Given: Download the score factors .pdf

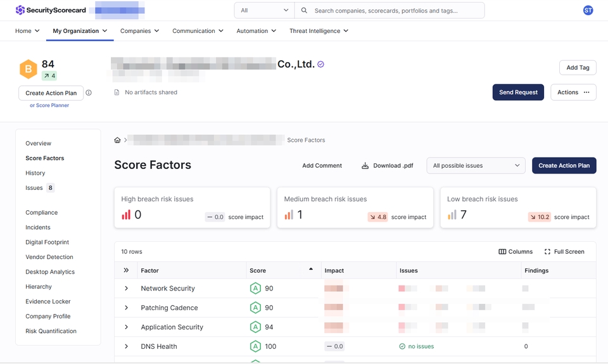Looking at the screenshot, I should (388, 165).
